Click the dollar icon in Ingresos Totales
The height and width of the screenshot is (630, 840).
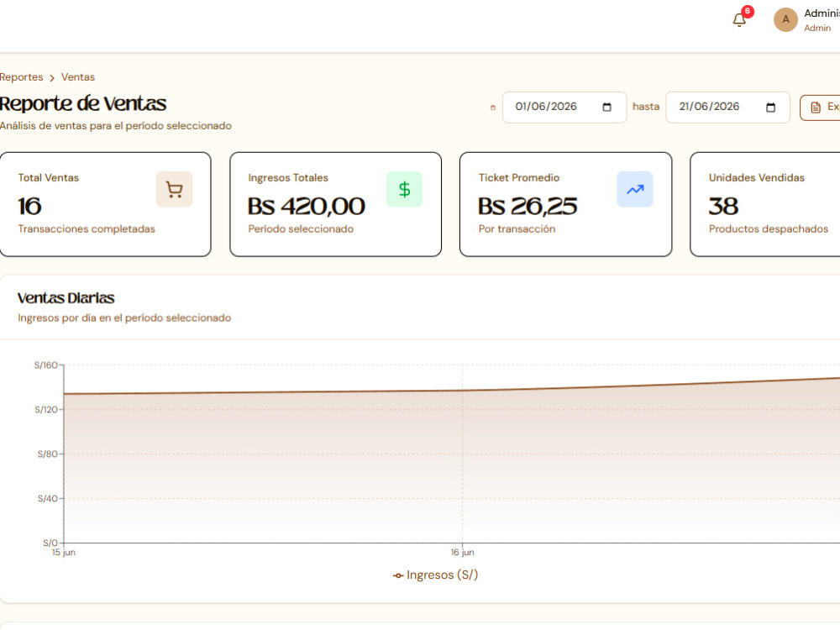[x=405, y=189]
